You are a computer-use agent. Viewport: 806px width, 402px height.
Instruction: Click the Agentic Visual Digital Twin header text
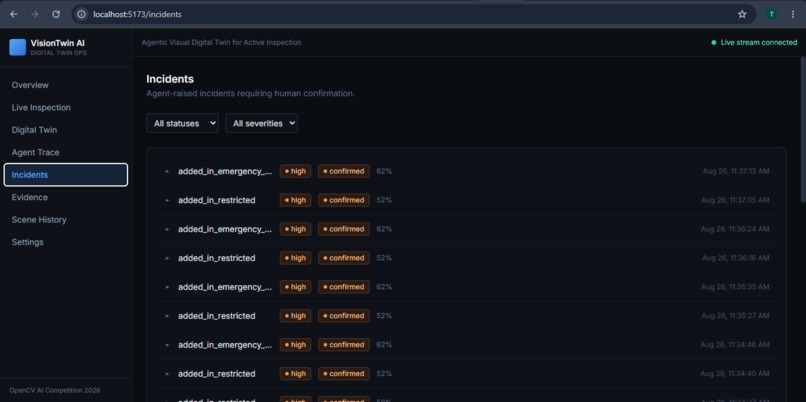click(x=222, y=43)
